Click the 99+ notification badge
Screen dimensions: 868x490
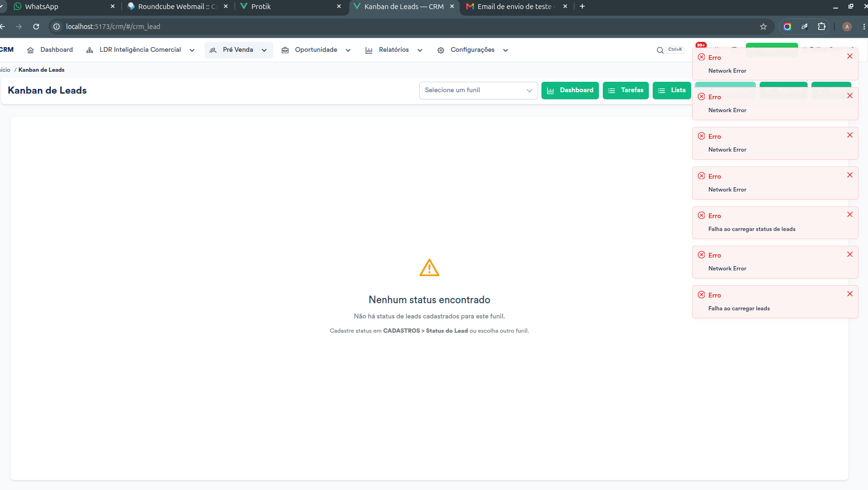coord(701,45)
